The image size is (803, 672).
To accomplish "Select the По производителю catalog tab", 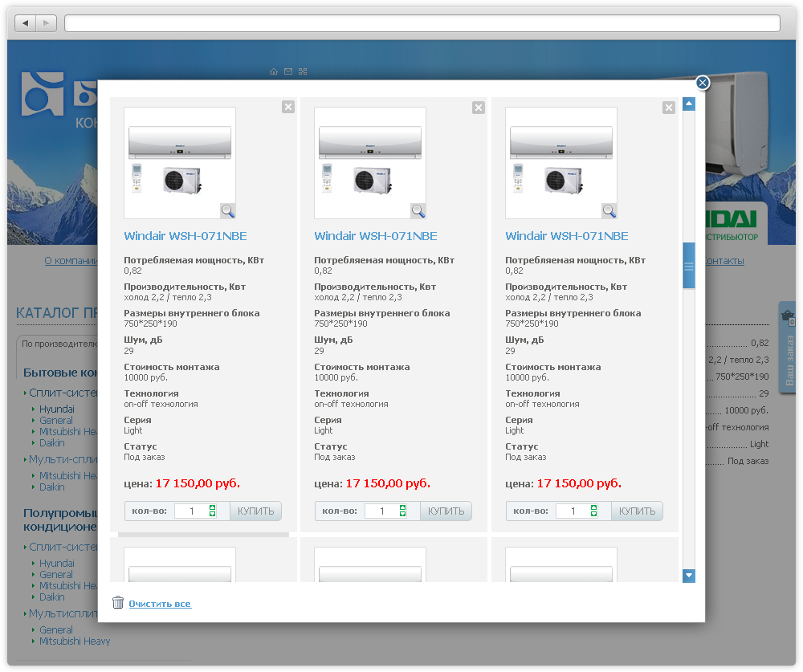I will click(58, 344).
